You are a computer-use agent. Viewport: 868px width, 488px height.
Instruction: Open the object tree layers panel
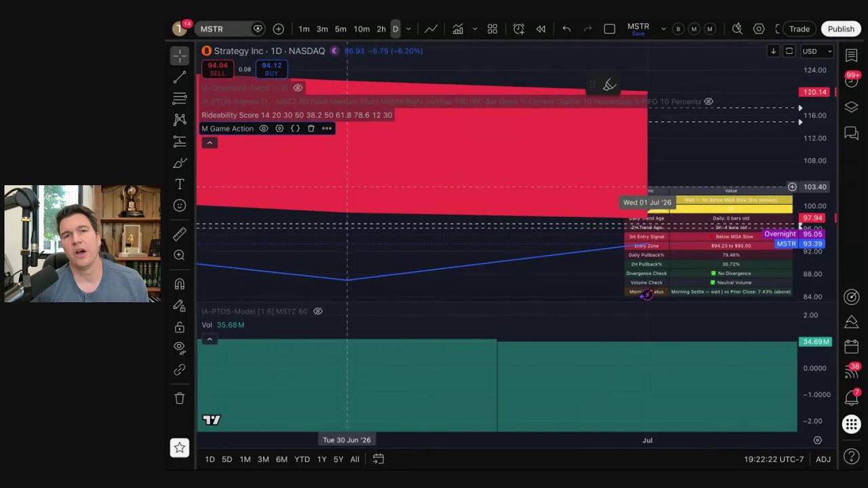pos(852,107)
